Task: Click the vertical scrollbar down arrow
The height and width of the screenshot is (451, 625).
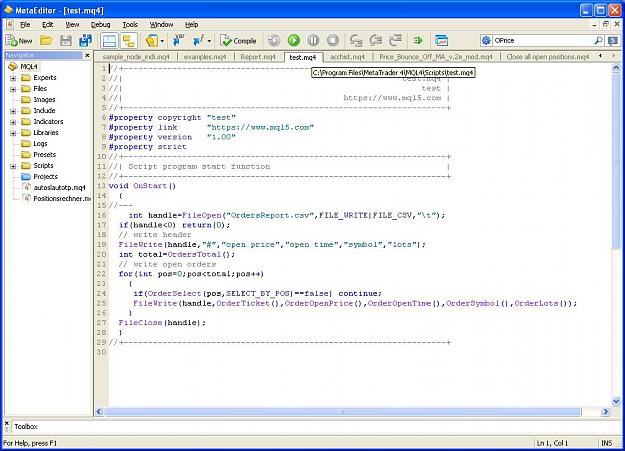Action: pos(616,401)
